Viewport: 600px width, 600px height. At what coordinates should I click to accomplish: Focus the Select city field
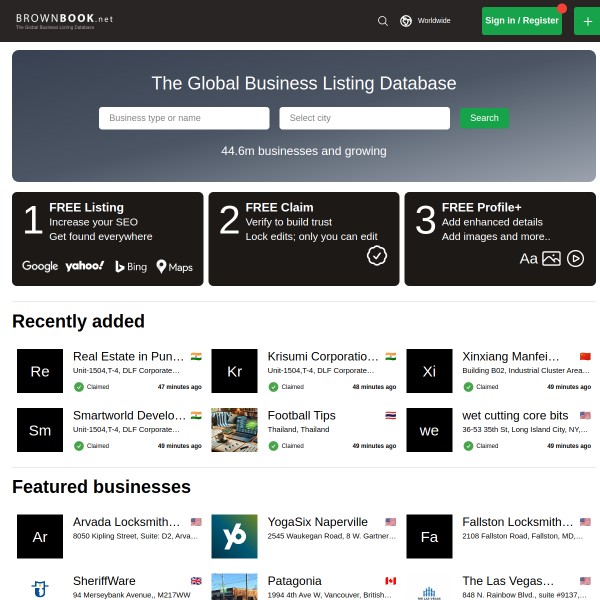[364, 118]
